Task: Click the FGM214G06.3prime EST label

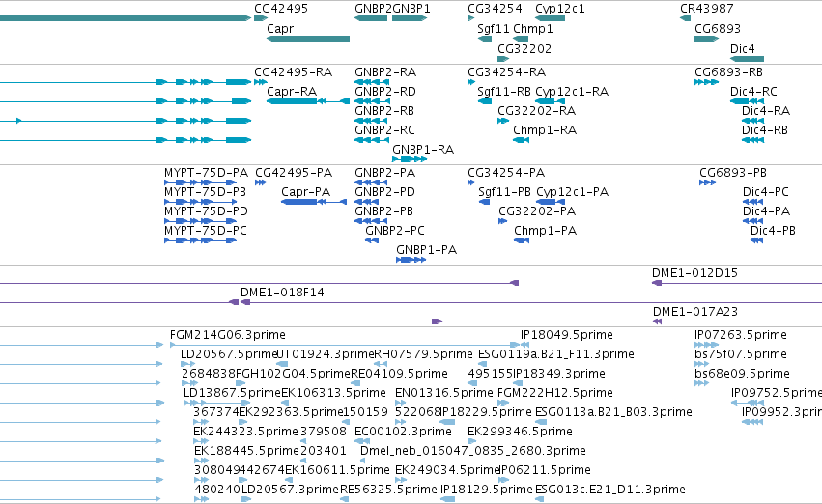Action: coord(228,335)
